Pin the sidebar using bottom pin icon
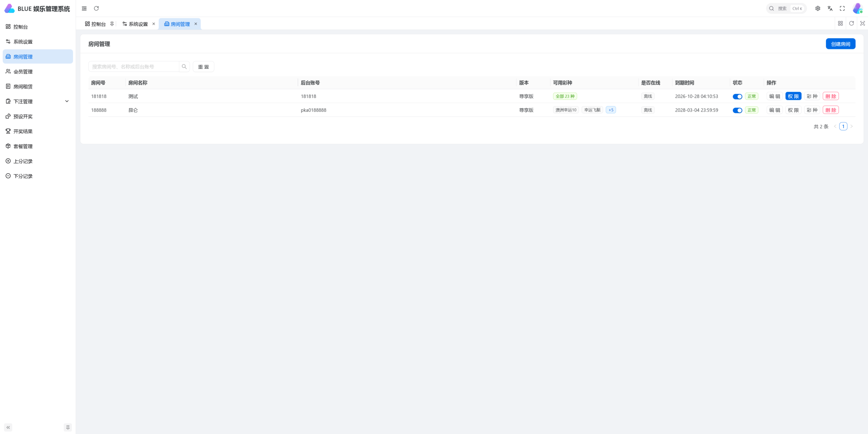 tap(68, 427)
